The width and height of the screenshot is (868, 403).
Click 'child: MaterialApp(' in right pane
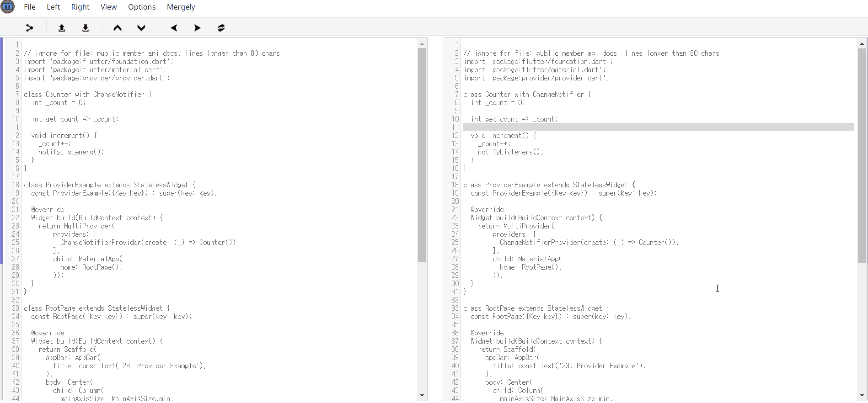(527, 259)
